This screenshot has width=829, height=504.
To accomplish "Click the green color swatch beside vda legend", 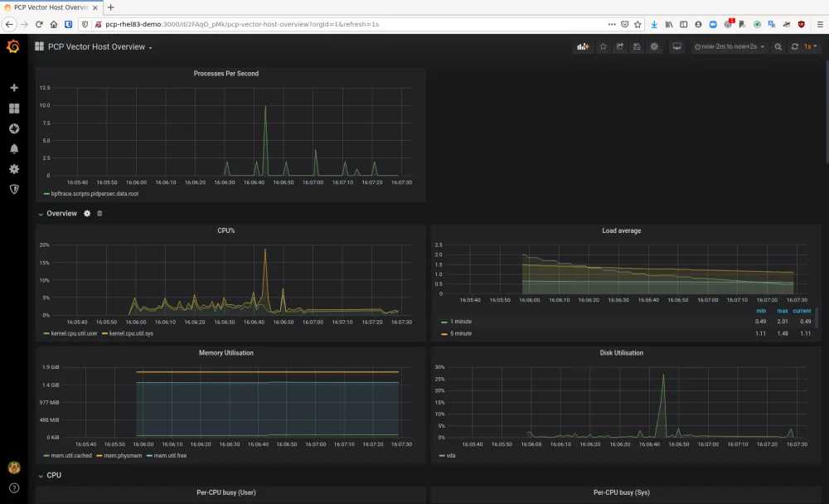I will [x=442, y=455].
